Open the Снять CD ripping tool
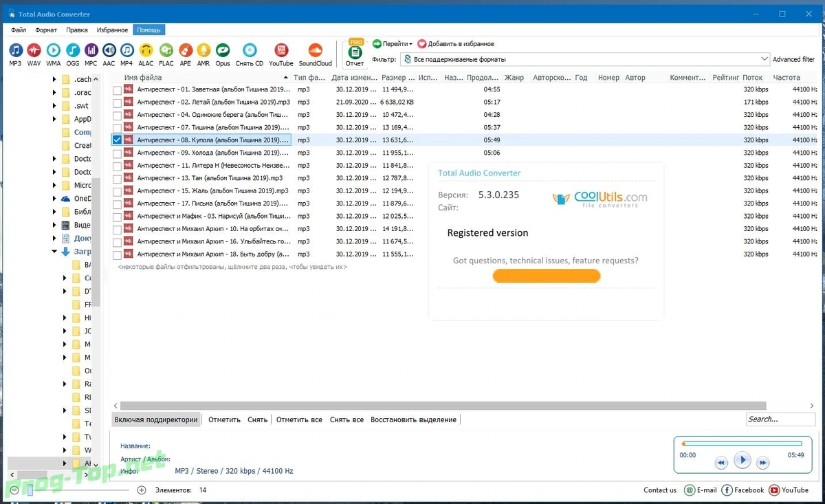This screenshot has height=504, width=825. coord(250,50)
